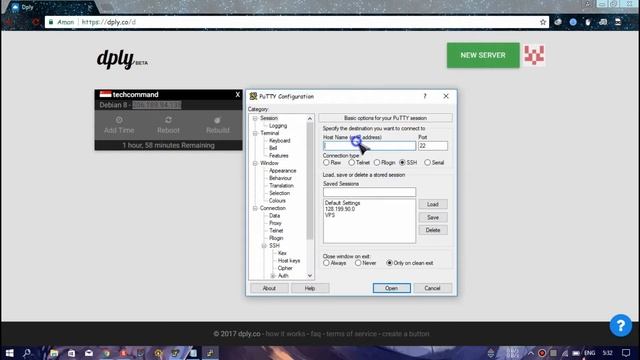The width and height of the screenshot is (640, 360).
Task: Click the Add Time clock icon
Action: (x=119, y=120)
